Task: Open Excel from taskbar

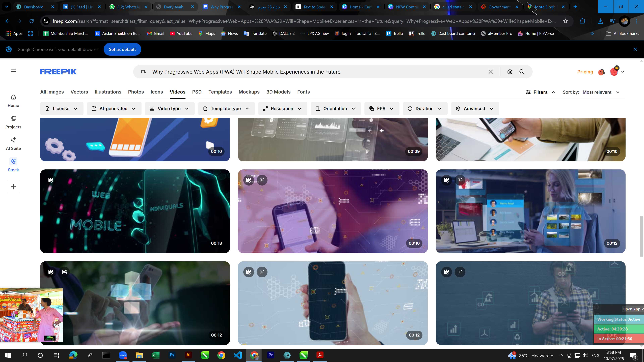Action: coord(155,355)
